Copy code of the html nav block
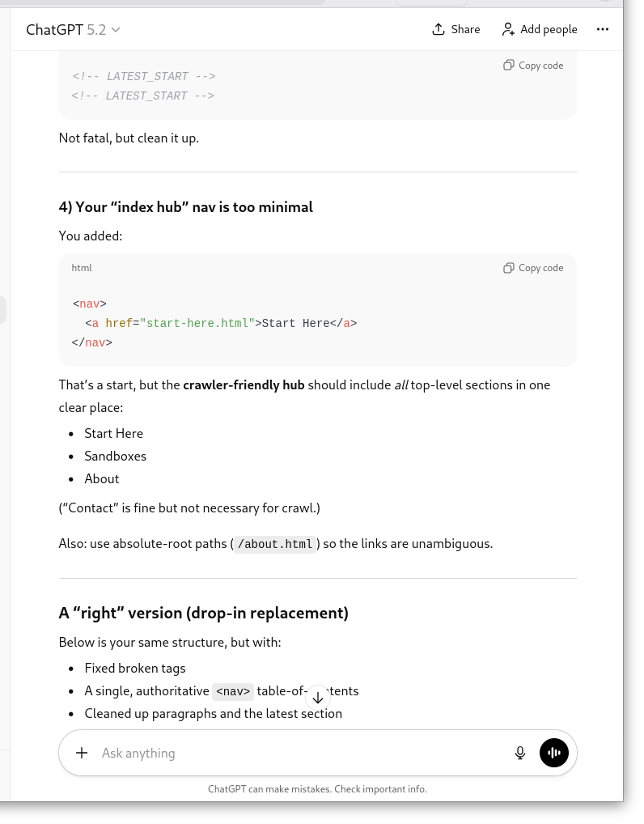The height and width of the screenshot is (824, 644). click(x=533, y=268)
